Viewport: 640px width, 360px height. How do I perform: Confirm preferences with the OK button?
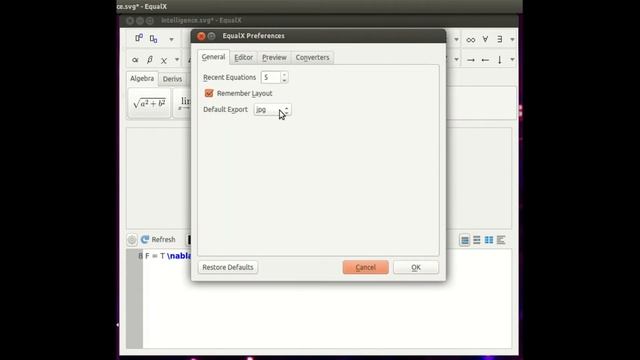coord(416,267)
